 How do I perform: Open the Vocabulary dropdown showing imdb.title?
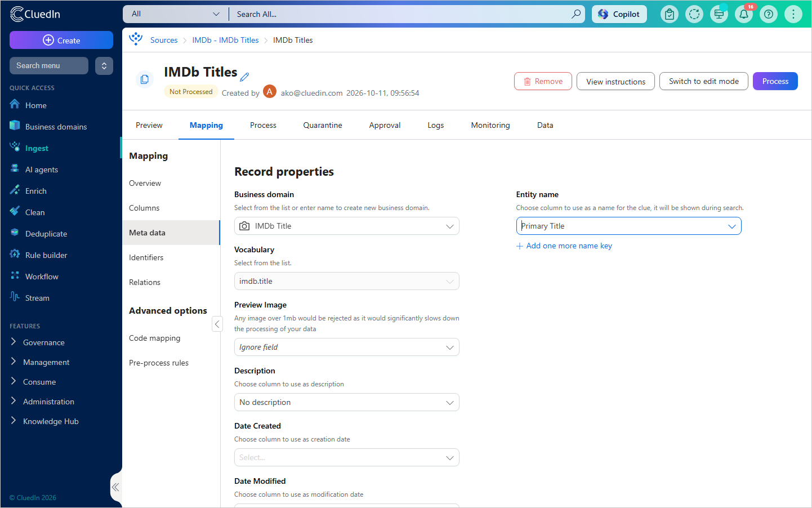tap(347, 281)
